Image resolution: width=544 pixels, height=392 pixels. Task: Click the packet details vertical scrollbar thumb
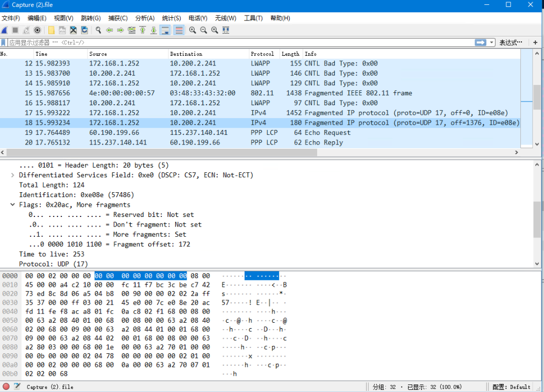tap(537, 220)
